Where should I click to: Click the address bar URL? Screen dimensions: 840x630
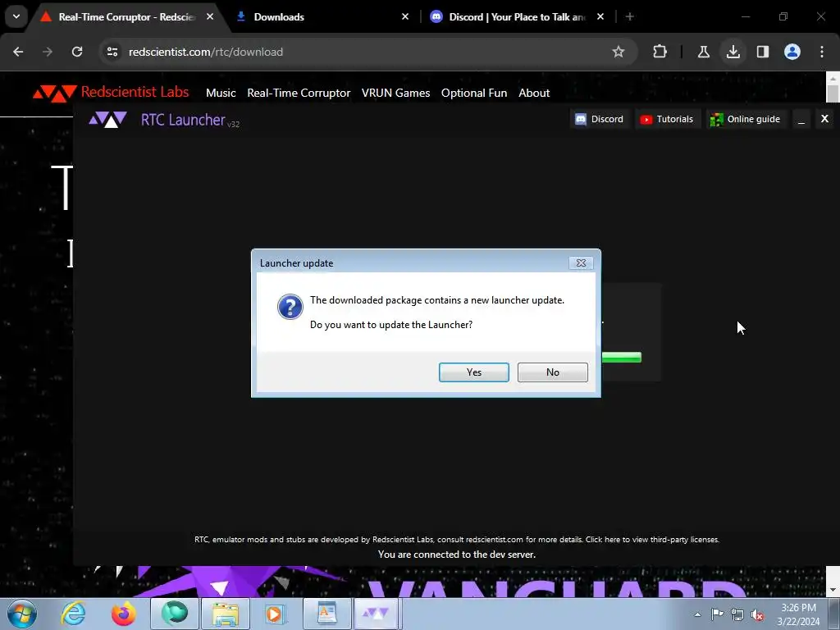[x=206, y=52]
